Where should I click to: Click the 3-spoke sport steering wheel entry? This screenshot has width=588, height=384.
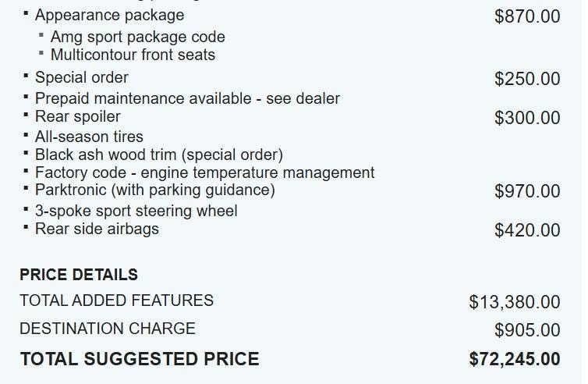click(x=136, y=211)
